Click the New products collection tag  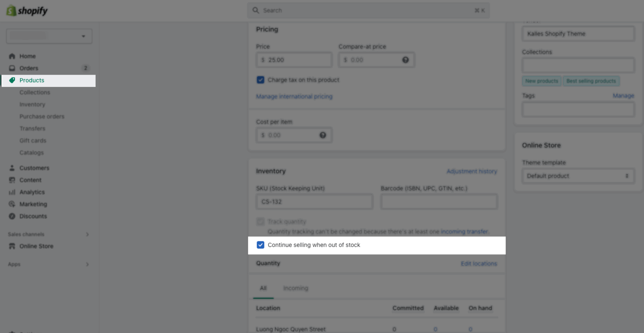pos(542,81)
